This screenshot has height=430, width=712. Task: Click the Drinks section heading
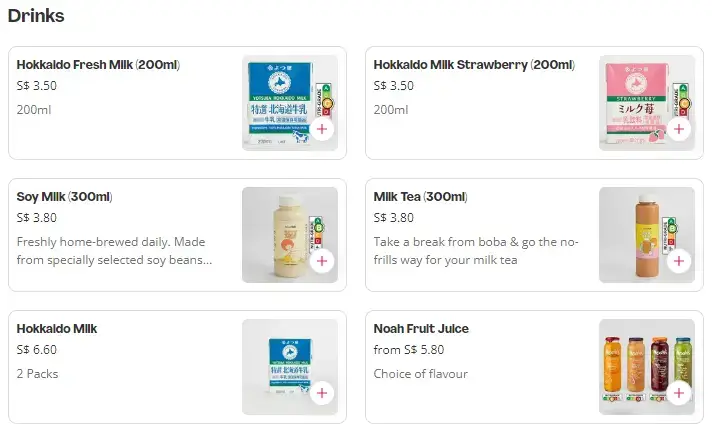[x=36, y=16]
